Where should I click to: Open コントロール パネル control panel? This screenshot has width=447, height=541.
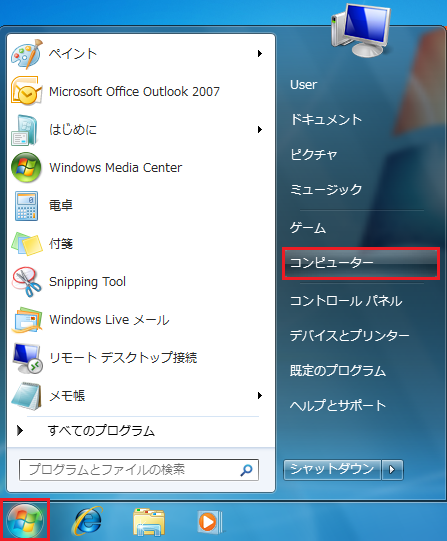pyautogui.click(x=346, y=301)
